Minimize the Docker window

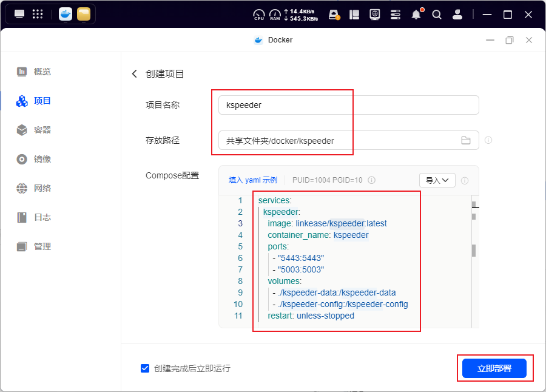pyautogui.click(x=490, y=40)
